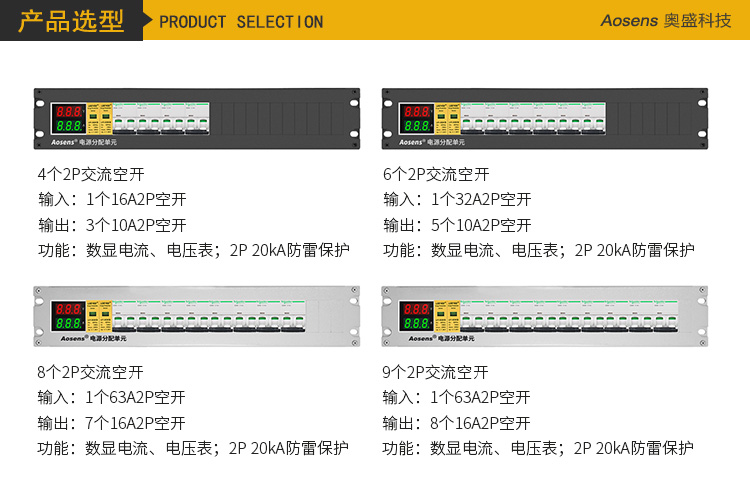
Task: Click the PRODUCT SELECTION header text
Action: (x=241, y=21)
